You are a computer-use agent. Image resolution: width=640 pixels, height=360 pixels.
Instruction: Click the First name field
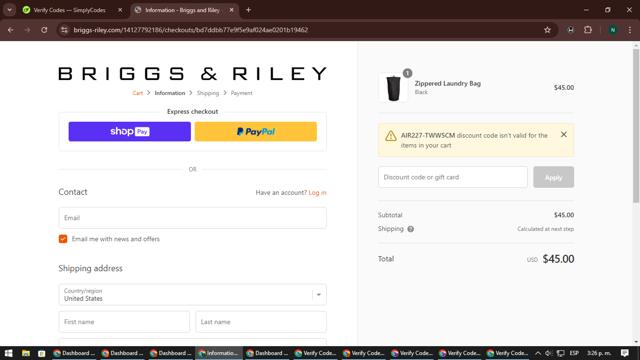tap(124, 322)
